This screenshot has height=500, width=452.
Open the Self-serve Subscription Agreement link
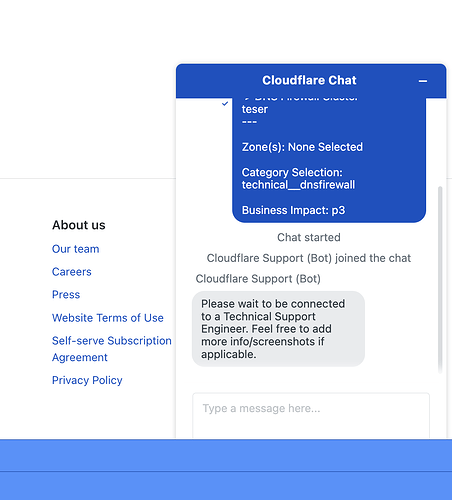tap(112, 349)
